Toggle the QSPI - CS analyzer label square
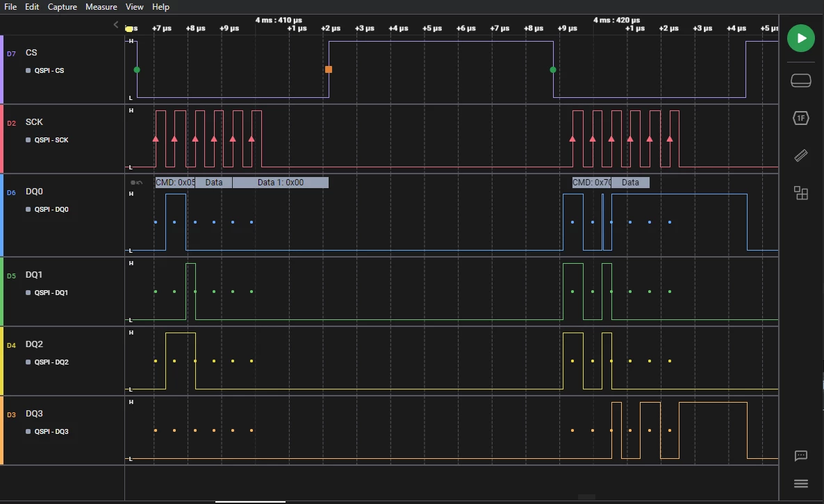 (28, 70)
